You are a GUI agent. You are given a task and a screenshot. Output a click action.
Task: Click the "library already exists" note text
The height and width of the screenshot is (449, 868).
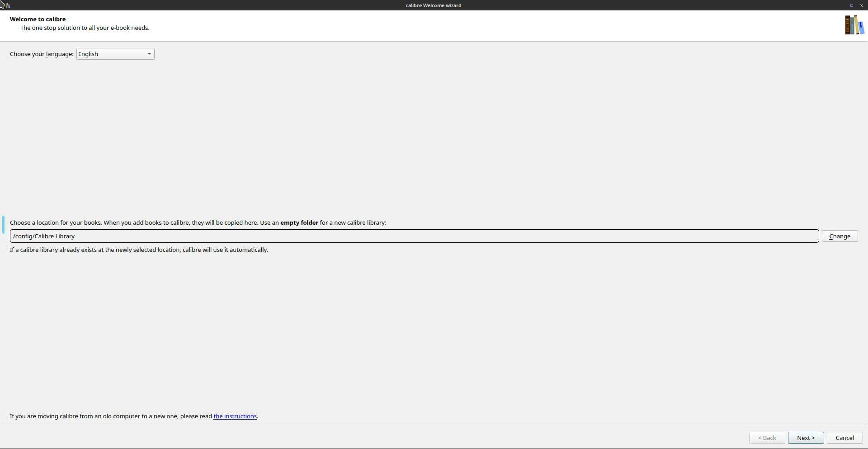139,250
